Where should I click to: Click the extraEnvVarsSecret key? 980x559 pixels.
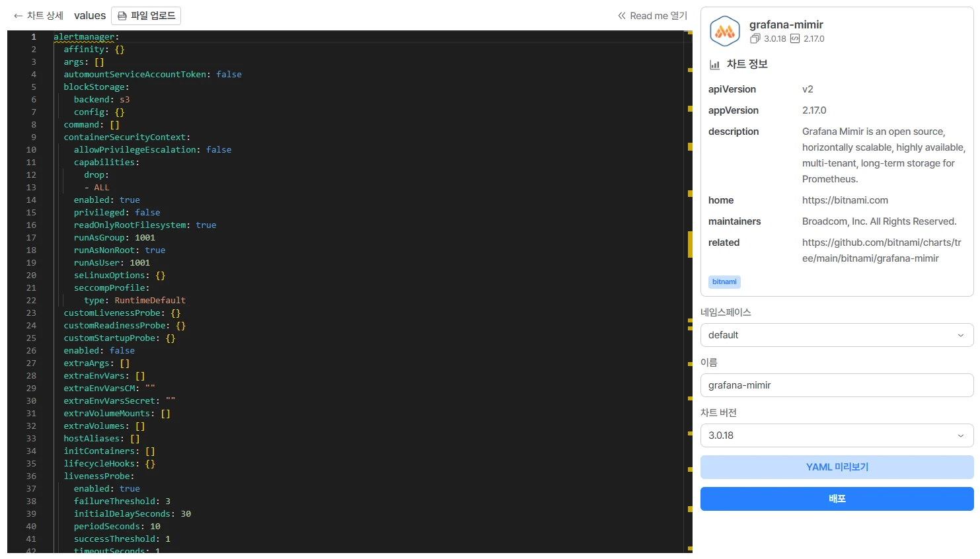coord(109,401)
